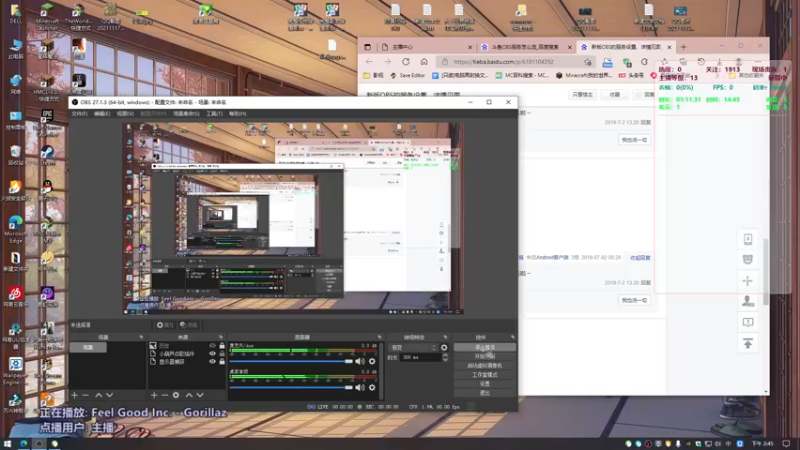Refresh the page in Edge browser
800x450 pixels.
406,62
